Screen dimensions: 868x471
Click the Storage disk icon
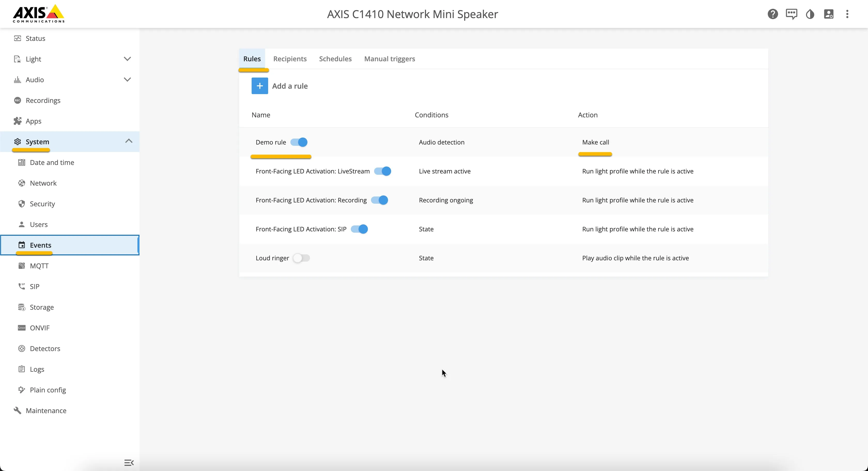click(x=21, y=307)
